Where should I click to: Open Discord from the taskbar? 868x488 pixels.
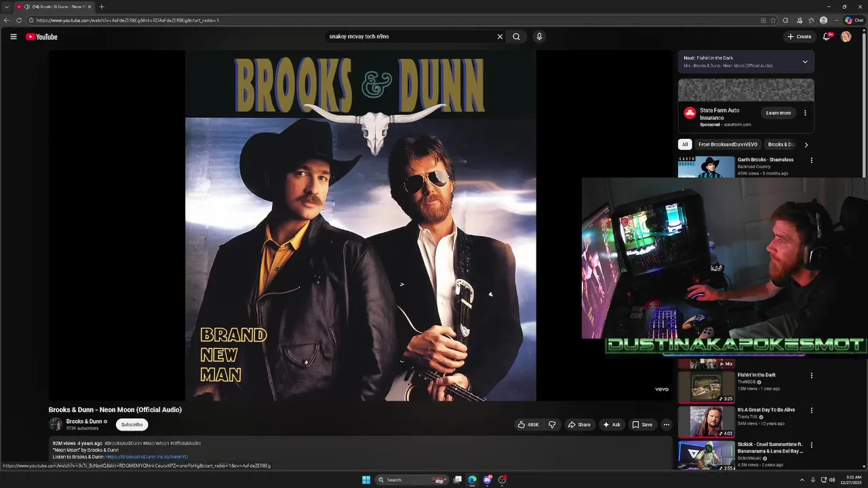coord(487,480)
